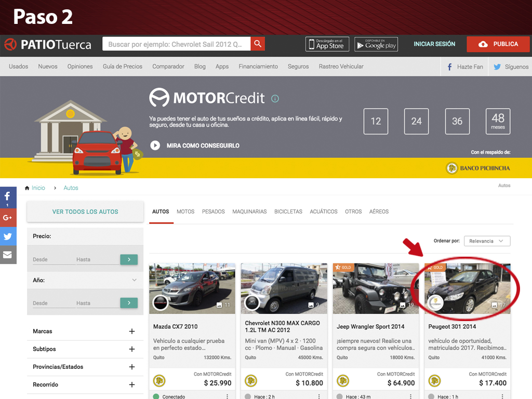The height and width of the screenshot is (399, 532).
Task: Open the Jeep Wrangler photo thumbnail
Action: (x=376, y=288)
